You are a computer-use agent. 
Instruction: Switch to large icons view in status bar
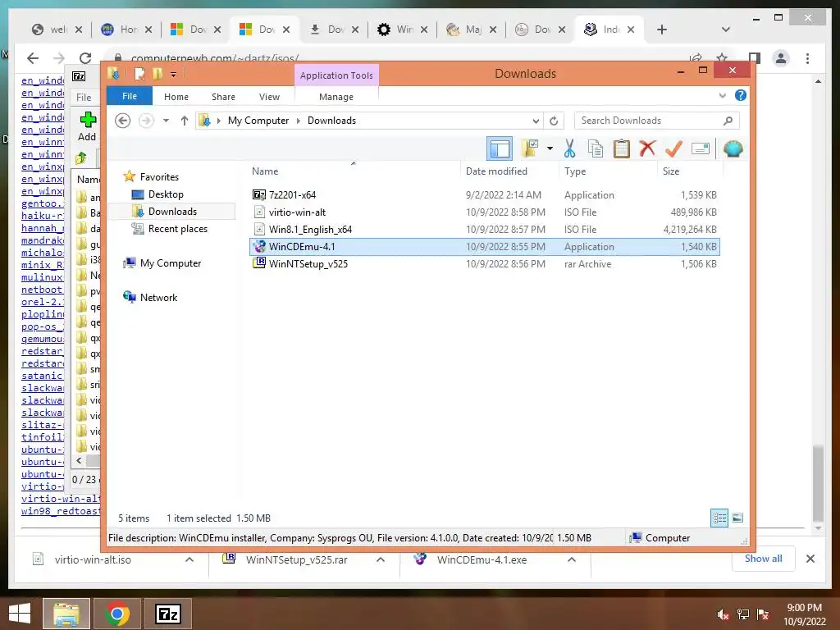737,518
